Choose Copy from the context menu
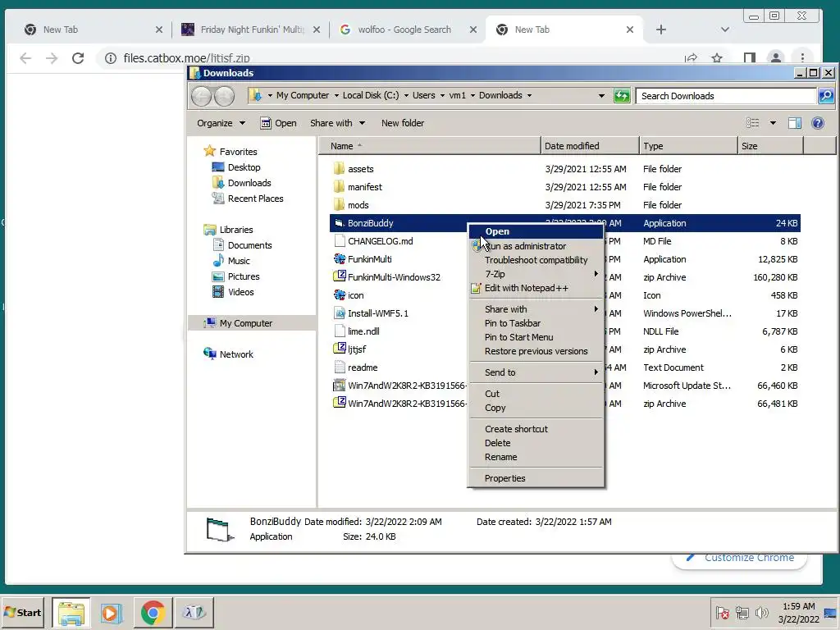 point(536,408)
